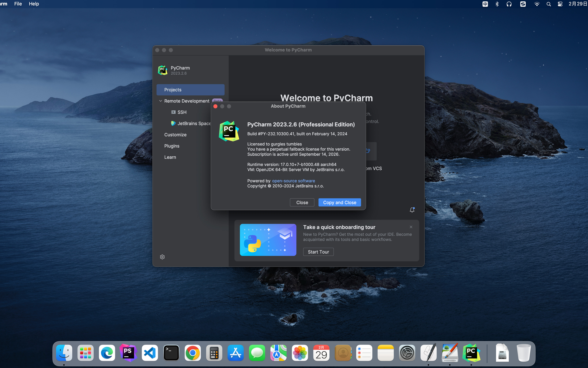Open Photos from the Dock
588x368 pixels.
pyautogui.click(x=300, y=353)
